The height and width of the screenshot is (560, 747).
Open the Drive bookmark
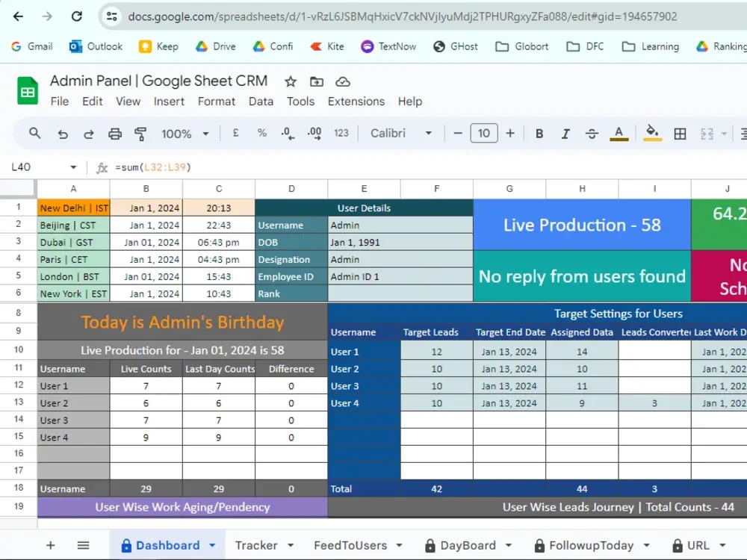click(x=216, y=46)
